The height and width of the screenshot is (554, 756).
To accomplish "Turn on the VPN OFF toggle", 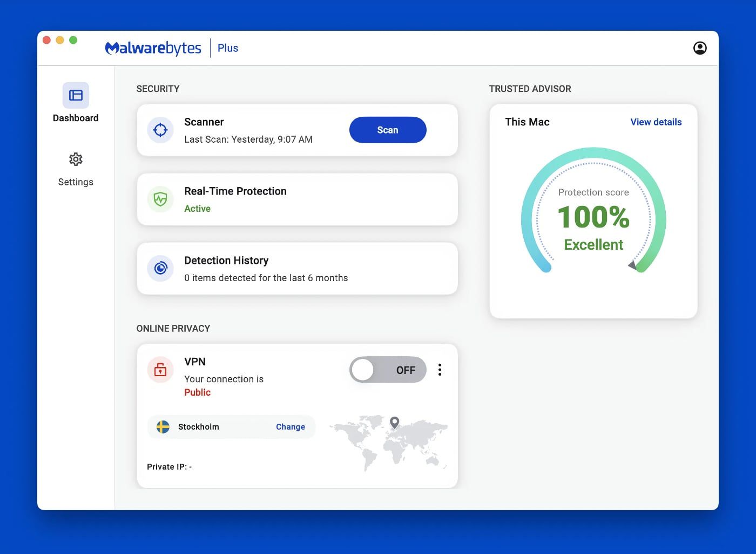I will 388,370.
